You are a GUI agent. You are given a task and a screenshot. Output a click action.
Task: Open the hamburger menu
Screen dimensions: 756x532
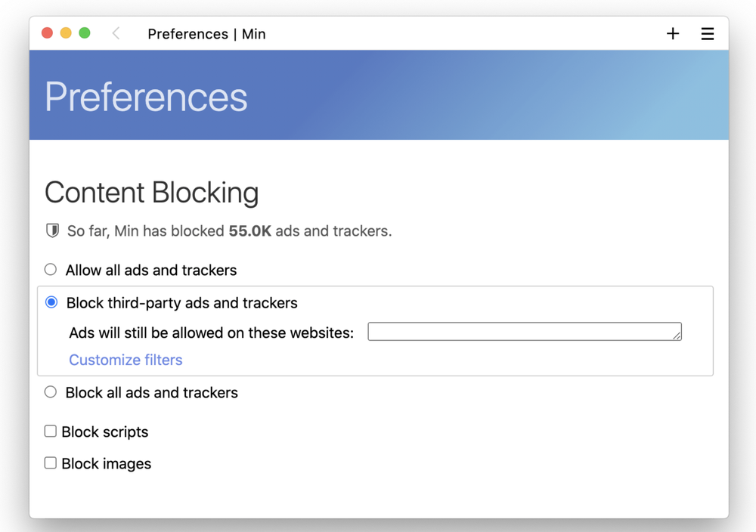708,34
